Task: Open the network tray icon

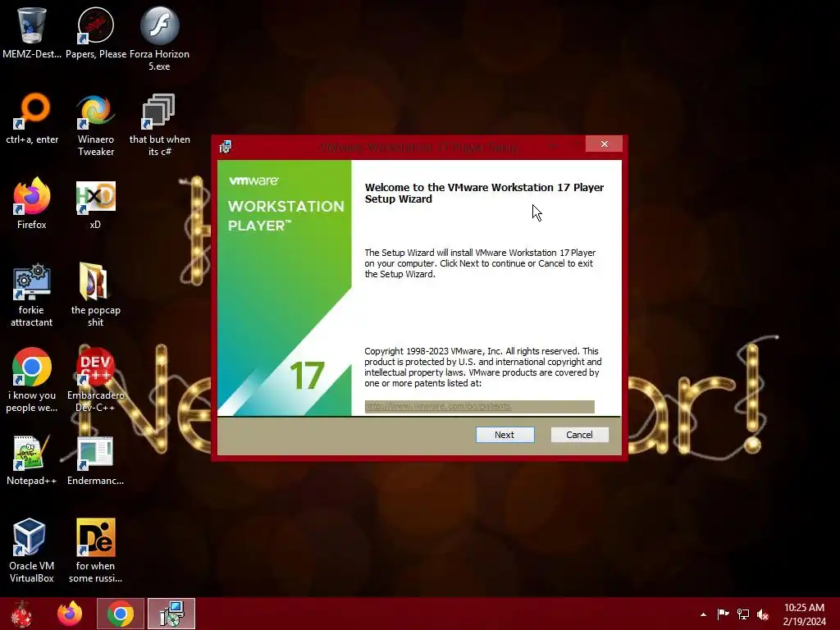Action: coord(743,614)
